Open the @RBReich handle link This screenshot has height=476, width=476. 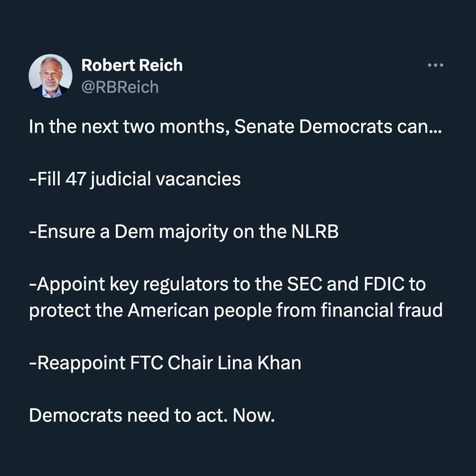coord(120,87)
